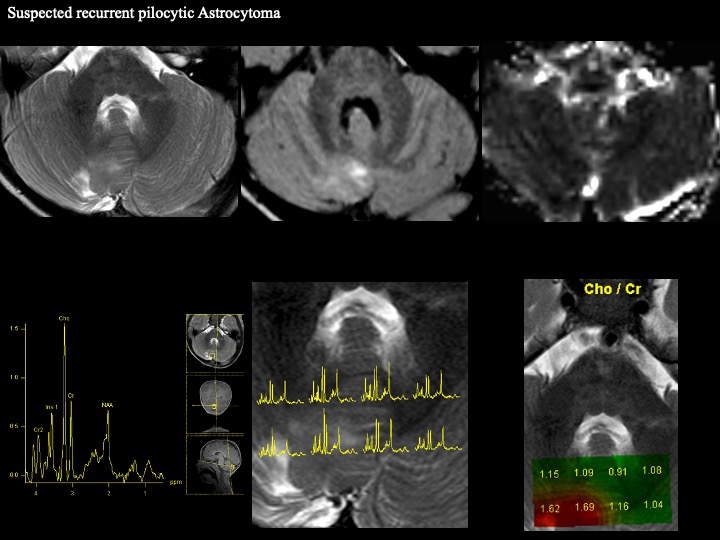Choose the 1.04 voxel on the map
Screen dimensions: 720x540
point(652,505)
